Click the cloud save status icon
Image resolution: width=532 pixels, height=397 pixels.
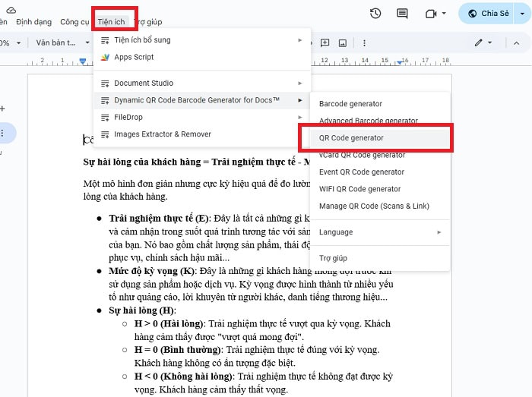(x=11, y=10)
